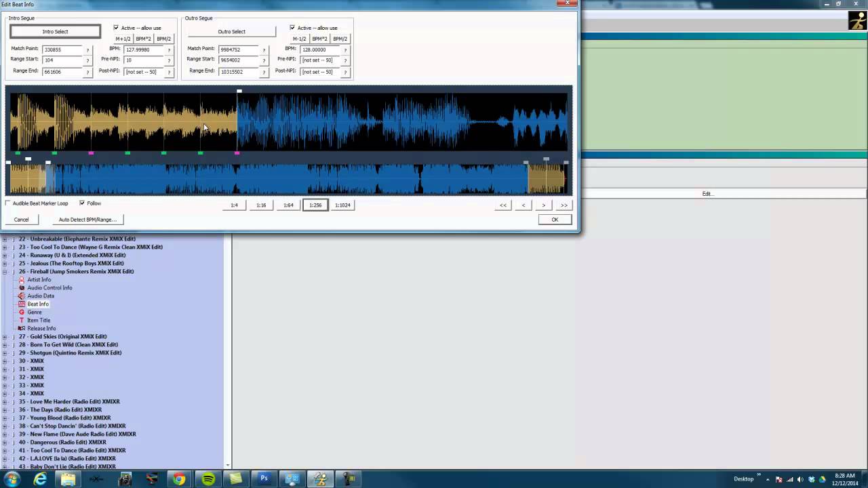
Task: Expand 23 - Too Cool To Dance (Wayne G Remix) node
Action: [5, 247]
